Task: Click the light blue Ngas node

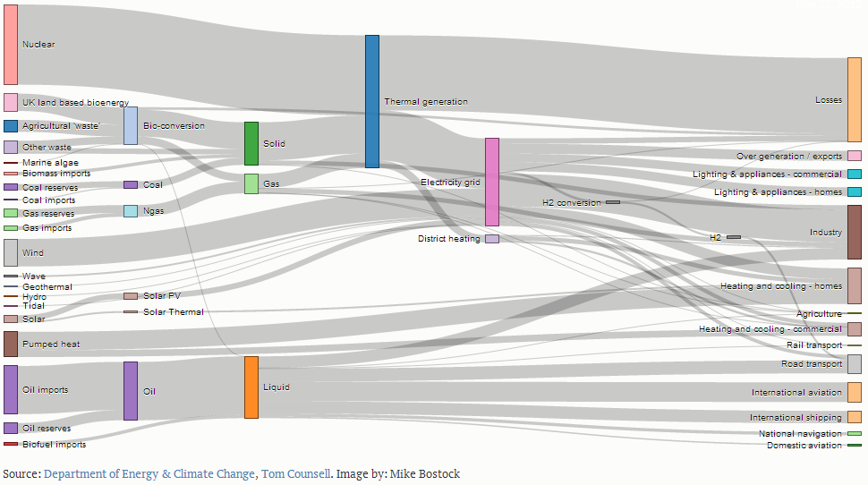Action: 131,211
